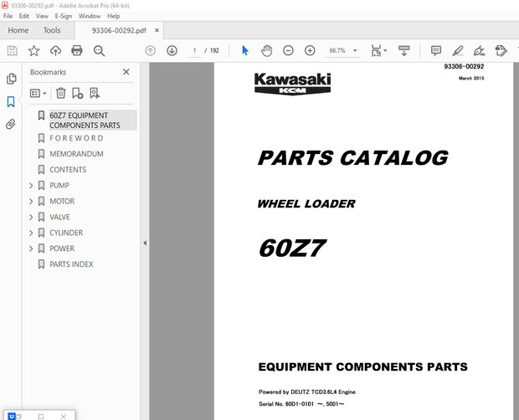This screenshot has height=420, width=519.
Task: Click the Dropbox icon in bottom window
Action: tap(12, 417)
